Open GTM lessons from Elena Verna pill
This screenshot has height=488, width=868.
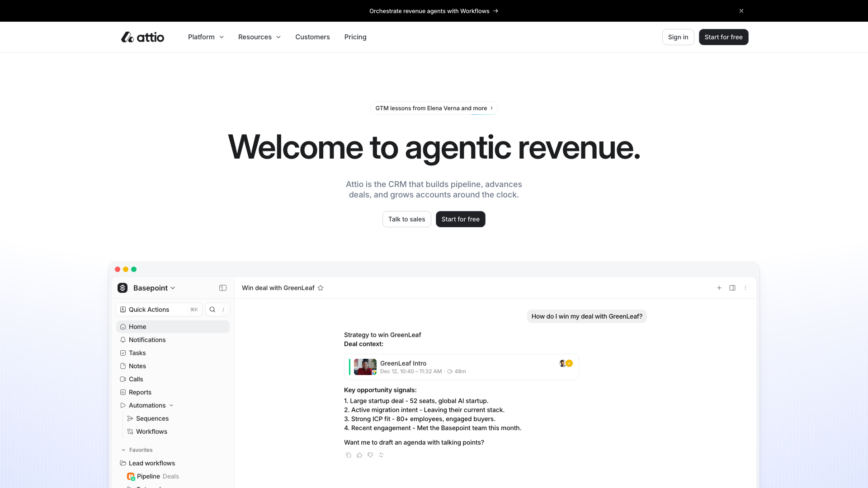[434, 108]
